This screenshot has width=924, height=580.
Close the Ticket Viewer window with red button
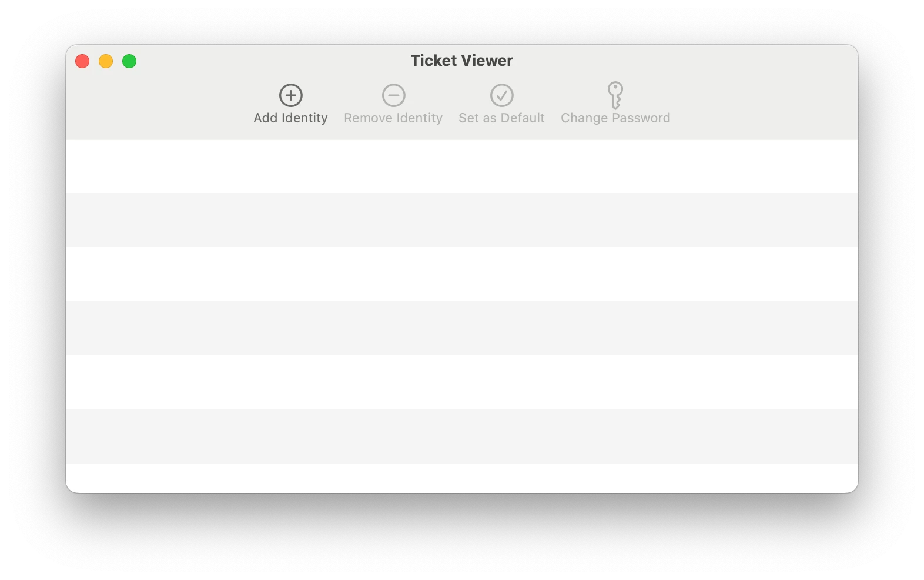82,61
